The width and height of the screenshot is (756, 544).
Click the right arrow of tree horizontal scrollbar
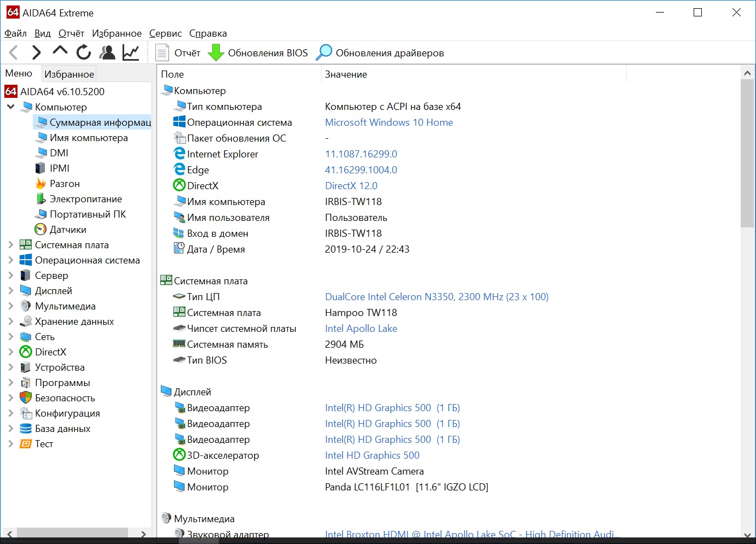[x=143, y=534]
